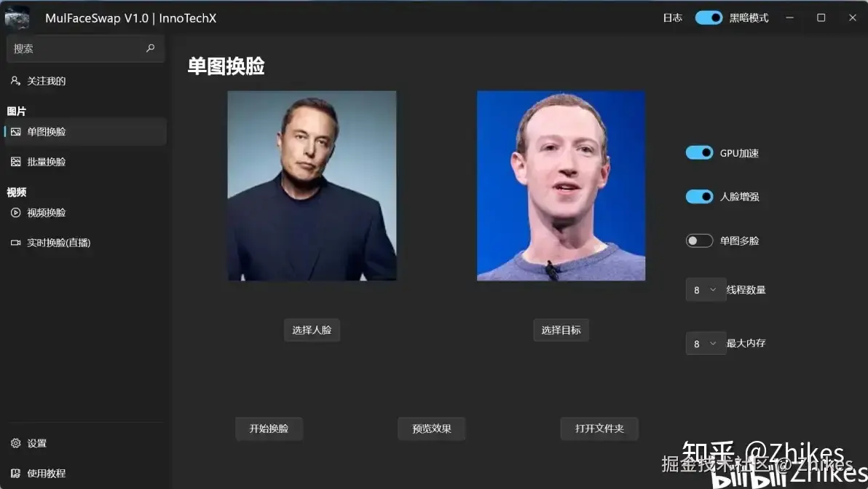Viewport: 868px width, 489px height.
Task: Disable the GPU加速 switch
Action: [699, 153]
